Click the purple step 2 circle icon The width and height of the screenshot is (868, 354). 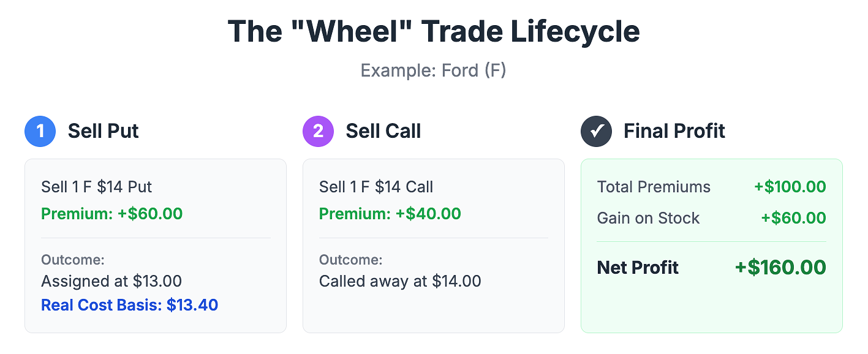pyautogui.click(x=318, y=131)
